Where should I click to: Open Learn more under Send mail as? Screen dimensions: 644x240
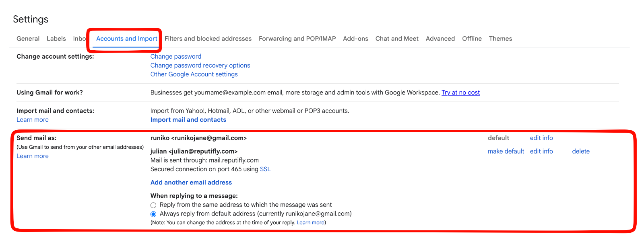[33, 156]
